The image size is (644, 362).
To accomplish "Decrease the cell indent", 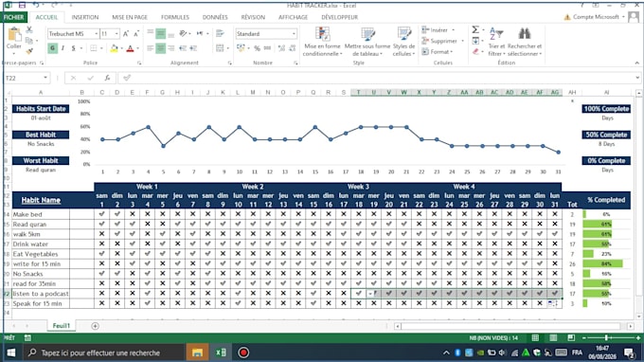I will click(183, 48).
